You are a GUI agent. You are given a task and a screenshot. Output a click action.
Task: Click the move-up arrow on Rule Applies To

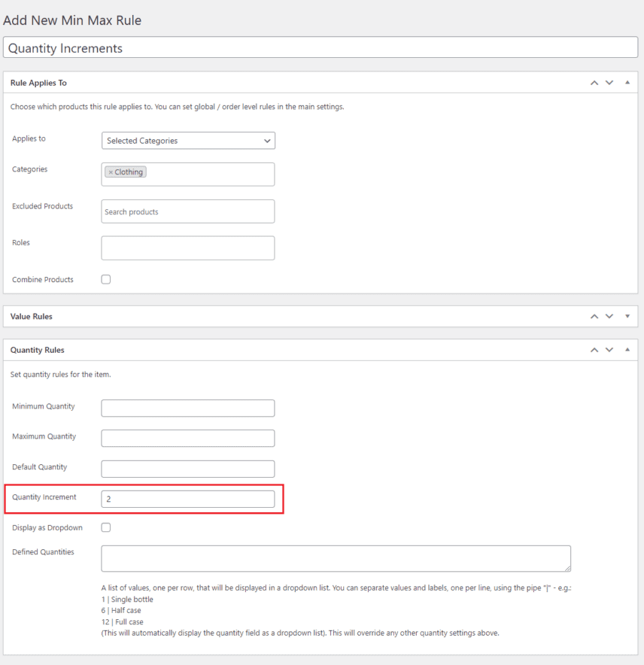pos(594,82)
